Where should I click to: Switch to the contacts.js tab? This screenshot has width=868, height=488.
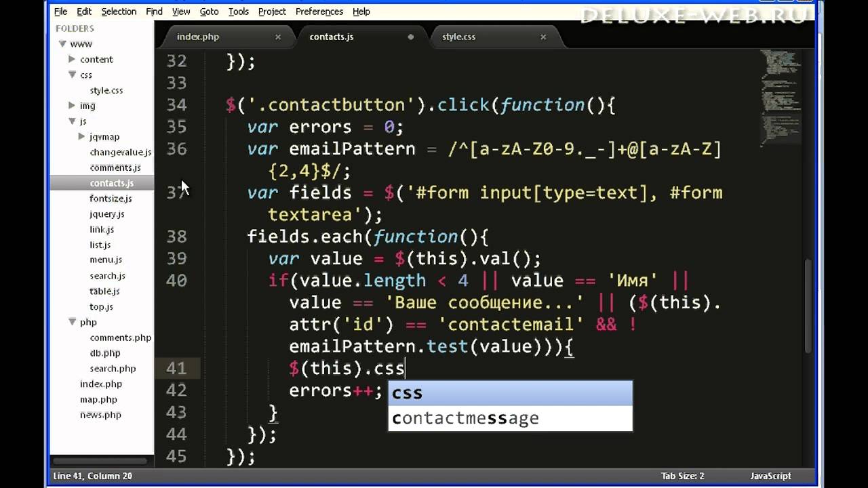[x=332, y=37]
